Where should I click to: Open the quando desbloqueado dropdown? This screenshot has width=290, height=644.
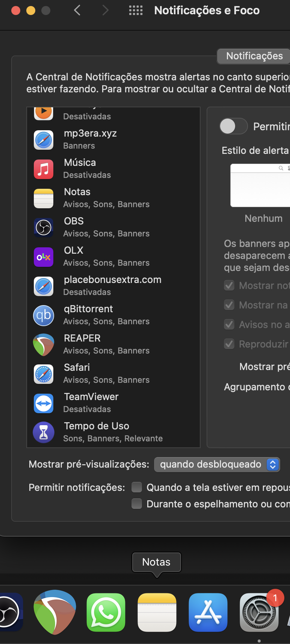click(x=217, y=464)
